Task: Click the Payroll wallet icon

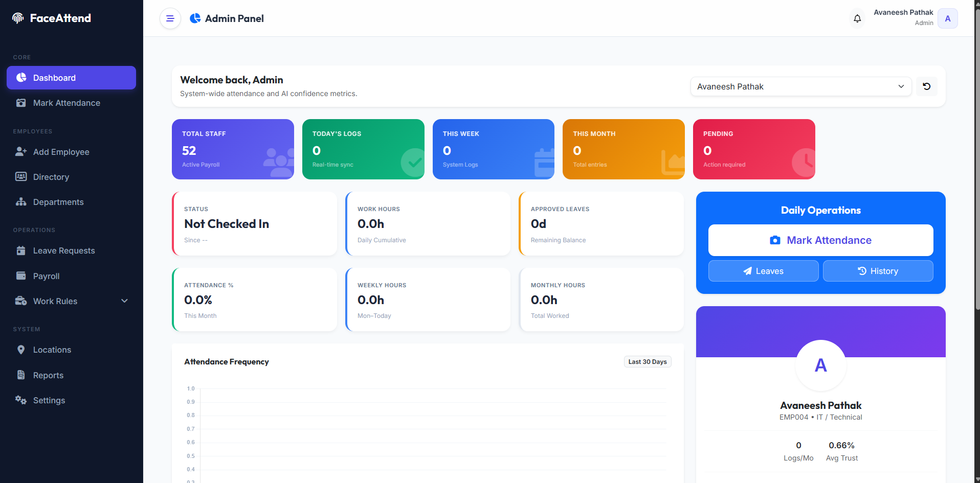Action: pos(21,276)
